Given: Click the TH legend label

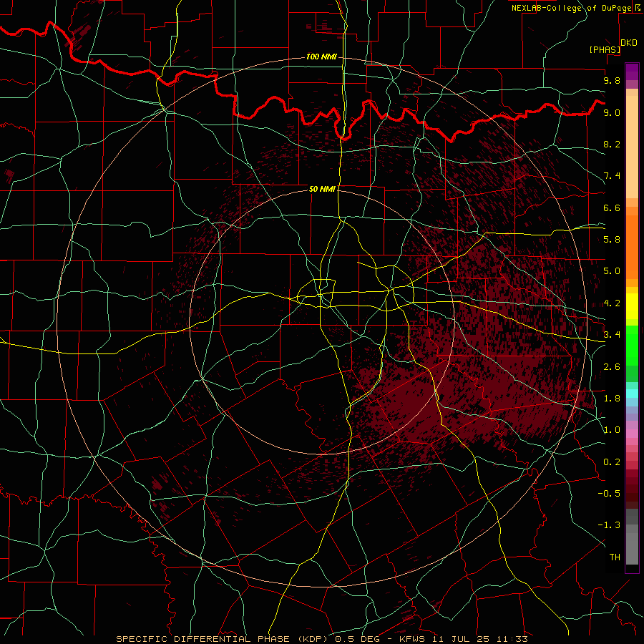Looking at the screenshot, I should [615, 557].
